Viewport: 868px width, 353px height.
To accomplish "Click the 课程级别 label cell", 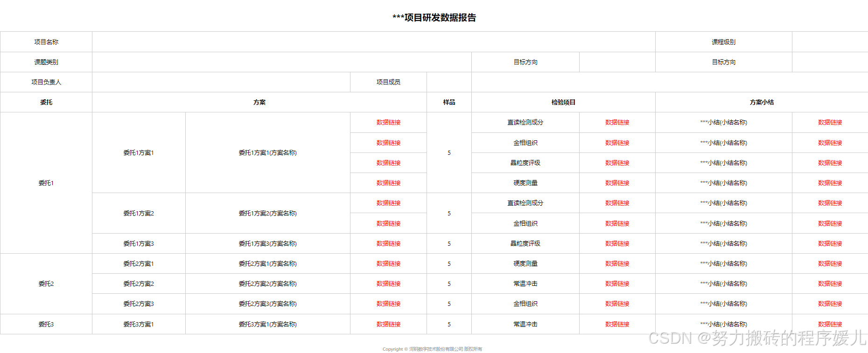I will coord(723,42).
